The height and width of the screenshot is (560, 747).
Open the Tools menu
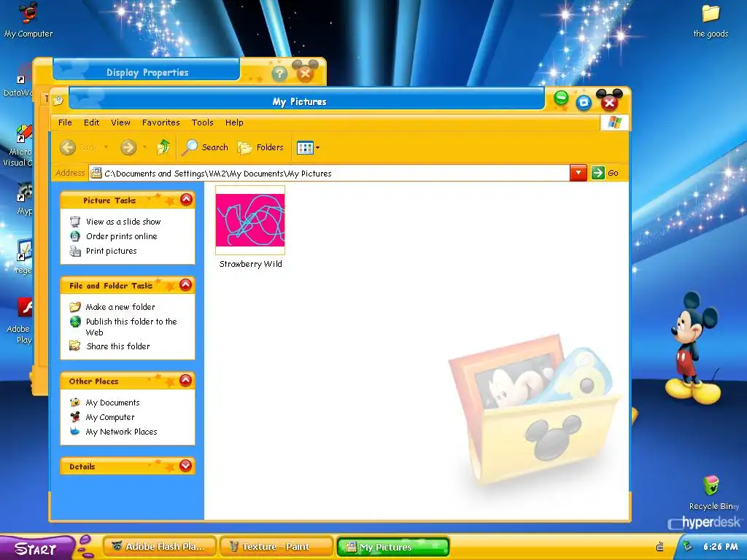click(x=203, y=122)
